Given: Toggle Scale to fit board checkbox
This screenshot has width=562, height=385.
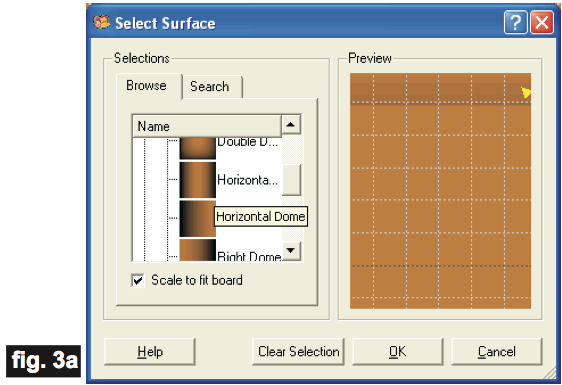Looking at the screenshot, I should 138,280.
